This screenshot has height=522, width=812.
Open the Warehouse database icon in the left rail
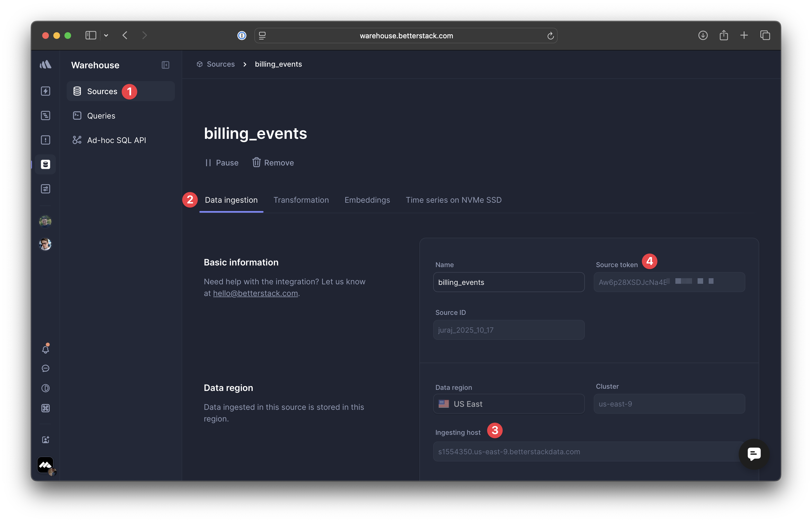click(46, 164)
